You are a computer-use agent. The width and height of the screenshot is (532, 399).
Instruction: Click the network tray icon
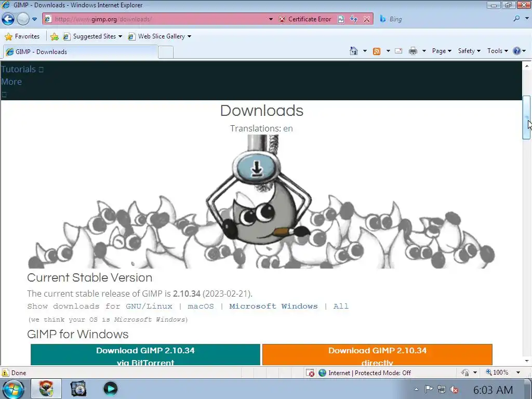pyautogui.click(x=442, y=389)
